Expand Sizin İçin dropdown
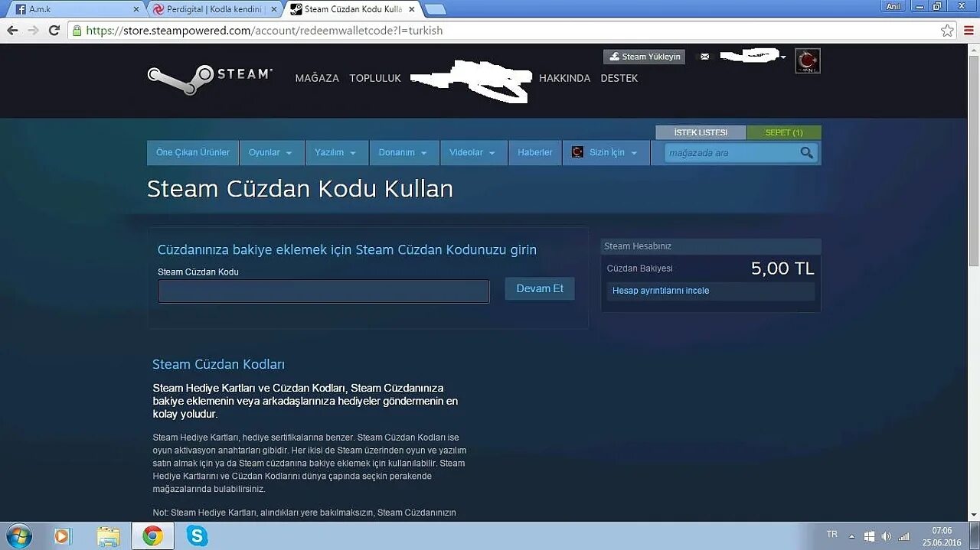 [x=606, y=152]
